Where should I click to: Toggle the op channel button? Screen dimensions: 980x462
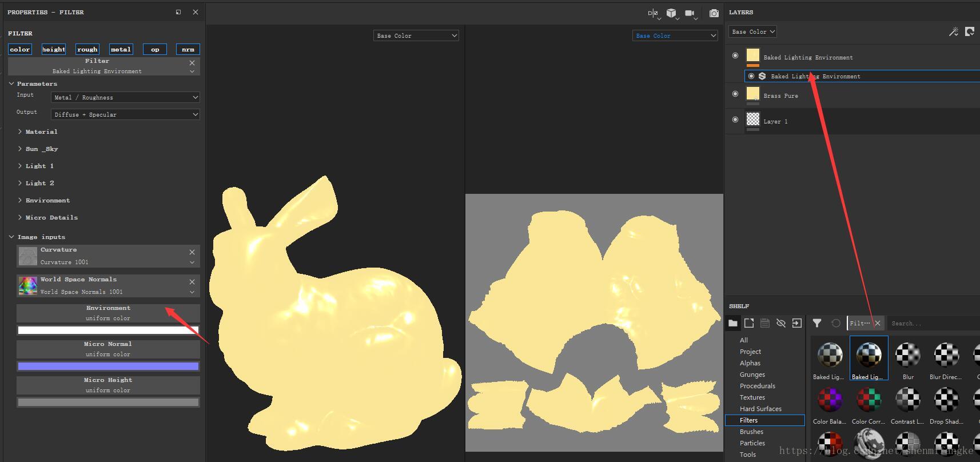[155, 49]
